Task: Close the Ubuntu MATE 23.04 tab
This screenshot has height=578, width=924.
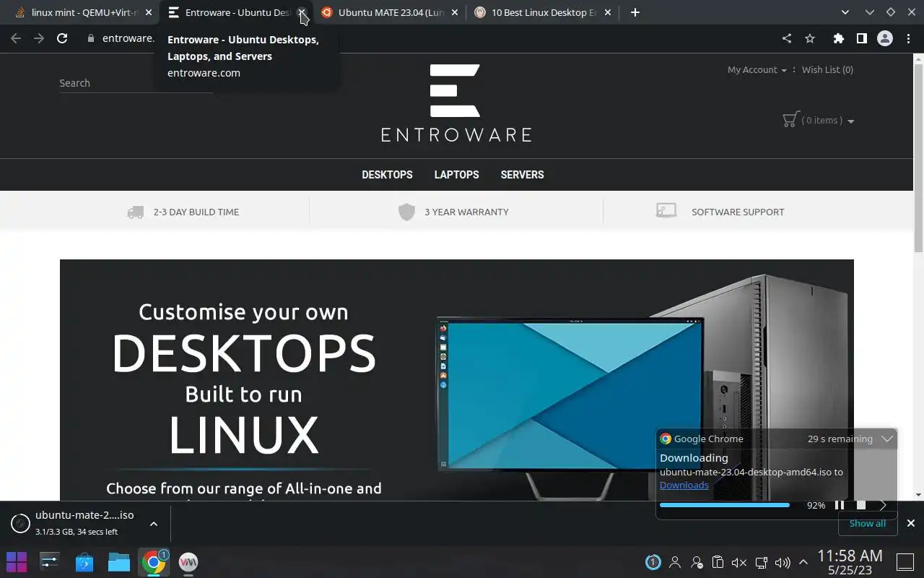Action: point(455,12)
